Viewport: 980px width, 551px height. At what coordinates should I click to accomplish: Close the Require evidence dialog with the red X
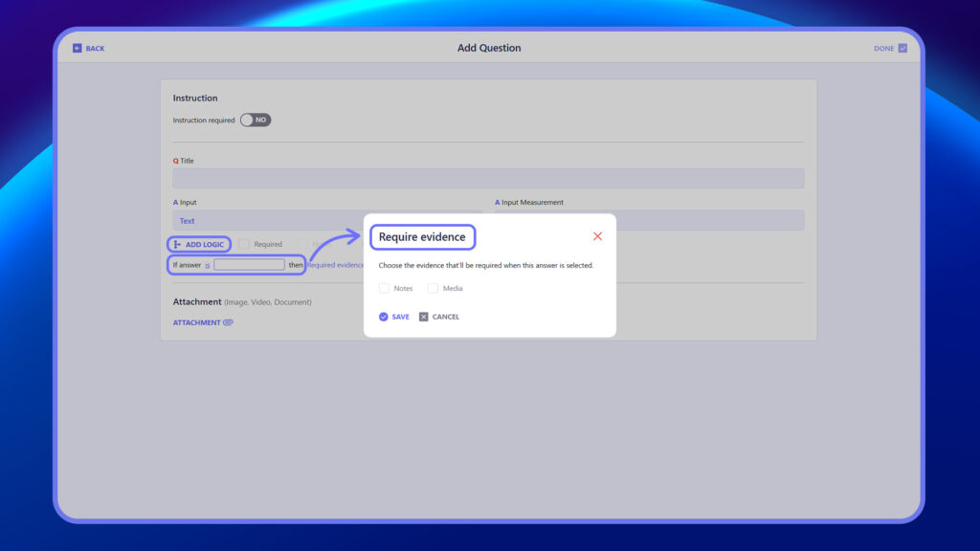tap(597, 236)
